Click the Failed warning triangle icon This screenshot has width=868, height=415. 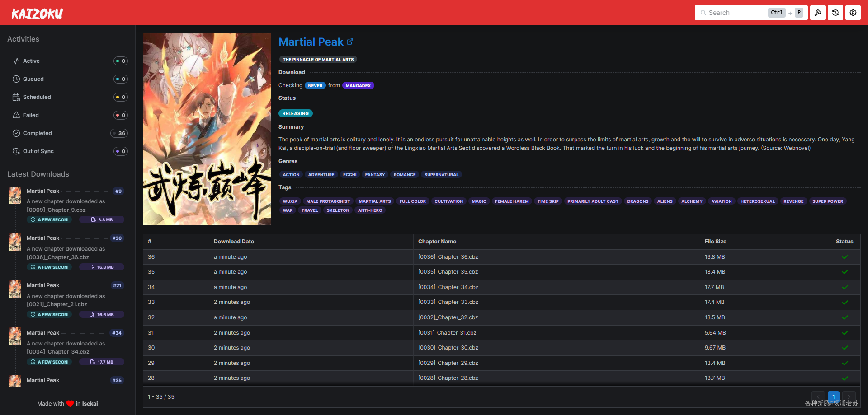click(x=16, y=115)
